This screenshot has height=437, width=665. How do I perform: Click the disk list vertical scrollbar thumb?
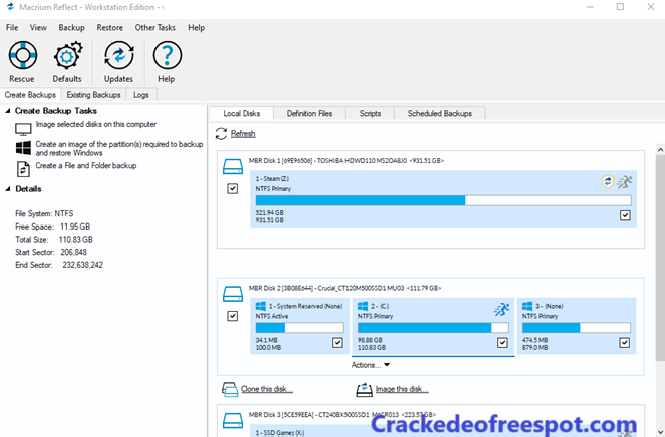(x=660, y=258)
